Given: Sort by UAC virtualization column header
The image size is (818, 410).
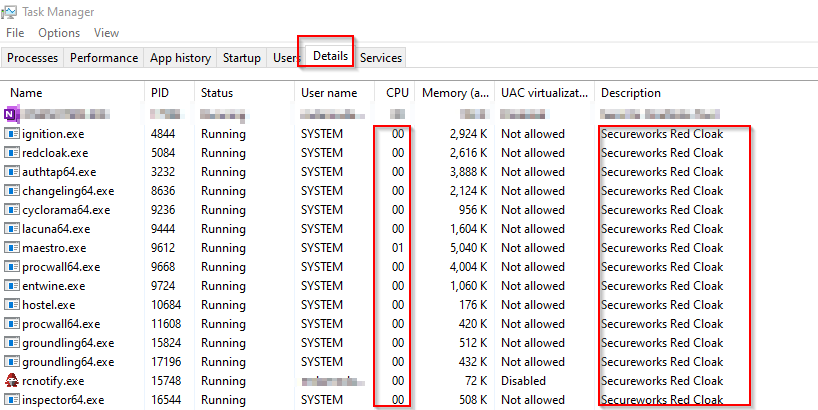Looking at the screenshot, I should (x=545, y=93).
